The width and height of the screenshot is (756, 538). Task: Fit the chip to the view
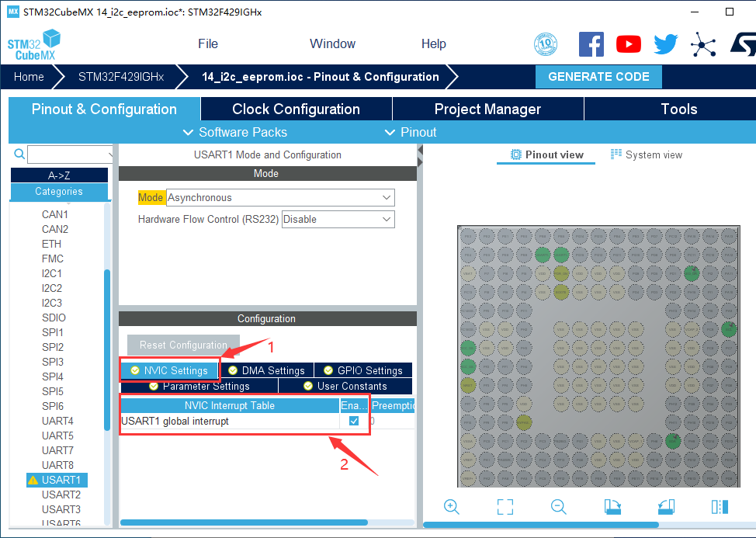[x=505, y=507]
